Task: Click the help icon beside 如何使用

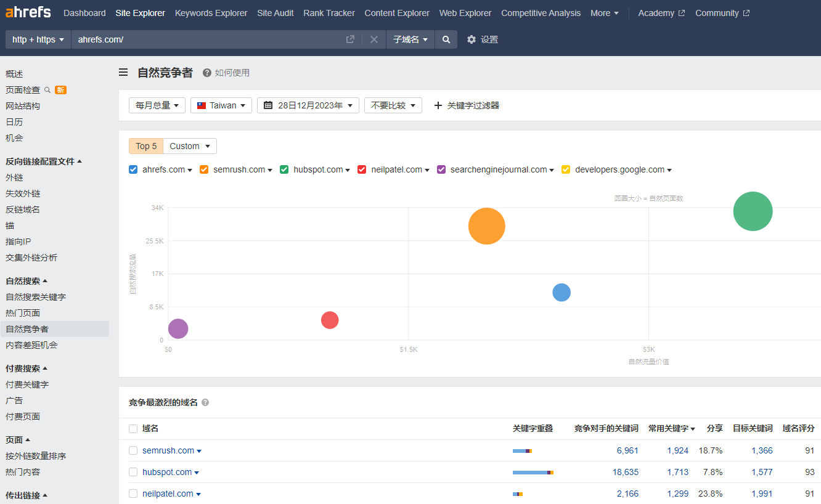Action: click(x=207, y=73)
